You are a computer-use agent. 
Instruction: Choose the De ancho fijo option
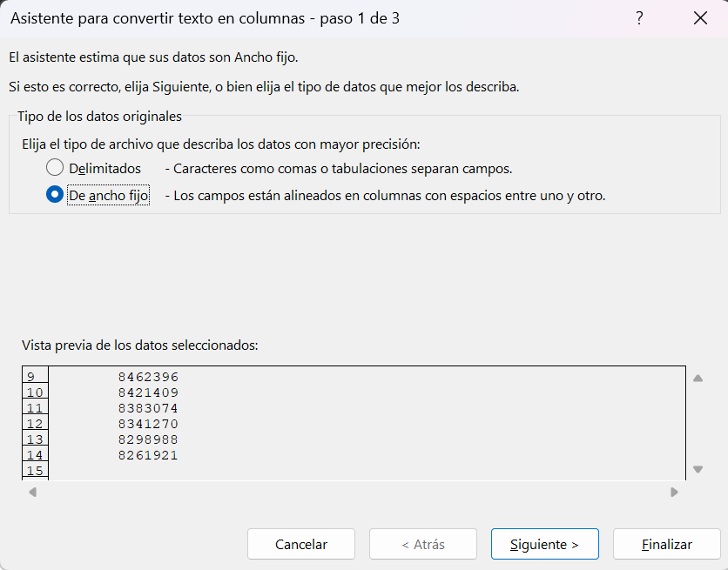point(55,196)
